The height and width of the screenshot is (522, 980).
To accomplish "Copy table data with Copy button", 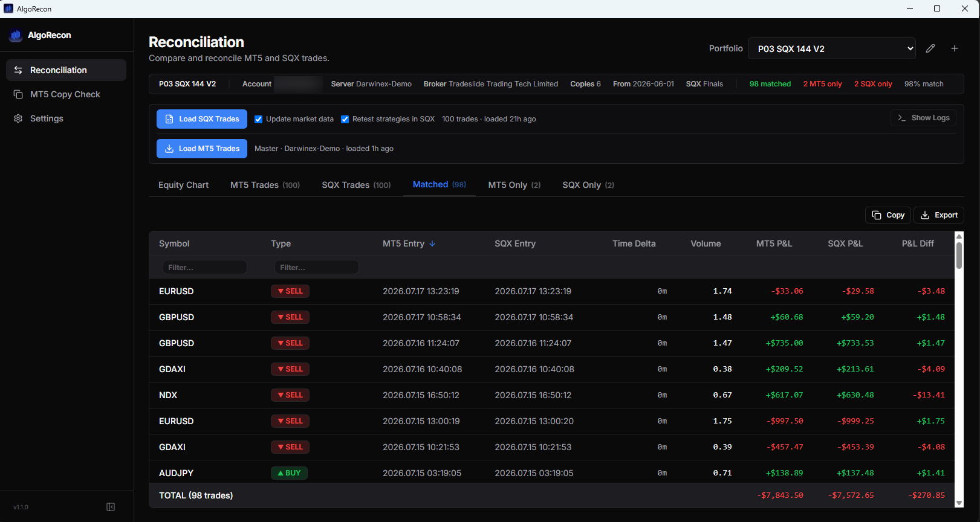I will point(888,215).
